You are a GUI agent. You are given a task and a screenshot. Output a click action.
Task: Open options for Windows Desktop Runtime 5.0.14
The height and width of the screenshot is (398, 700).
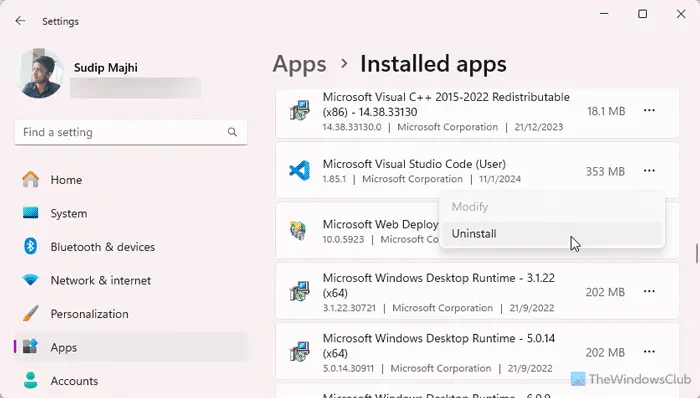(649, 352)
